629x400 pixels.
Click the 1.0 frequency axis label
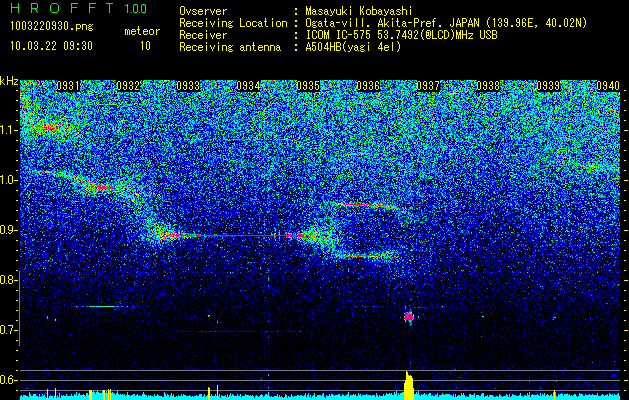coord(9,180)
